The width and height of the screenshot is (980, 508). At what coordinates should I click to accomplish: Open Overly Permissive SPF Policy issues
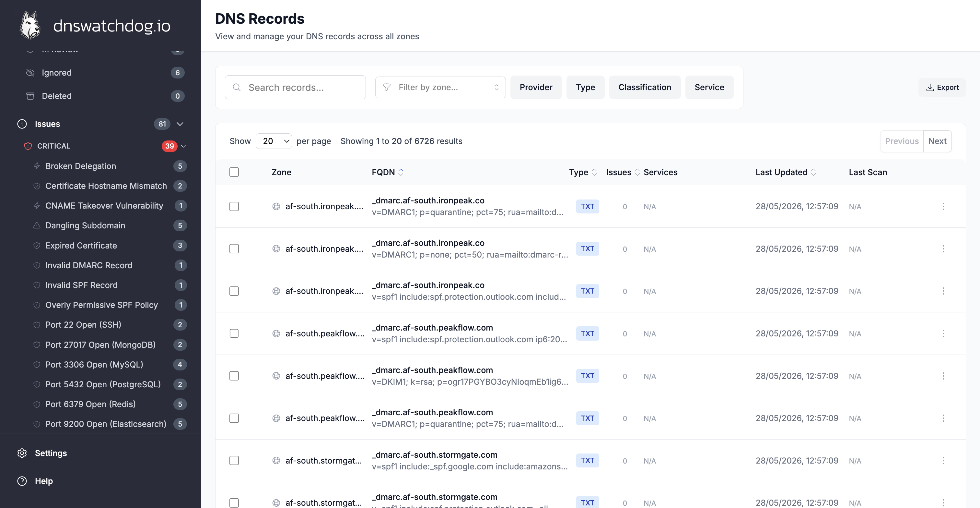point(110,305)
